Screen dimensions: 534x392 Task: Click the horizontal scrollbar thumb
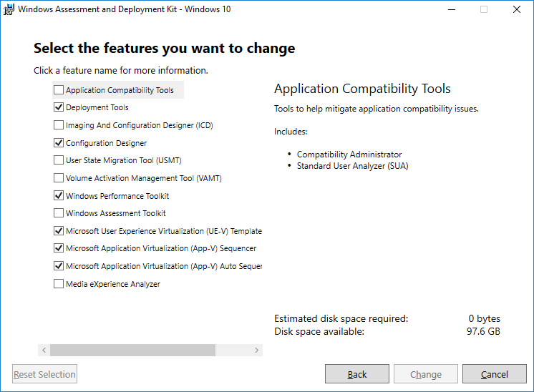(133, 350)
